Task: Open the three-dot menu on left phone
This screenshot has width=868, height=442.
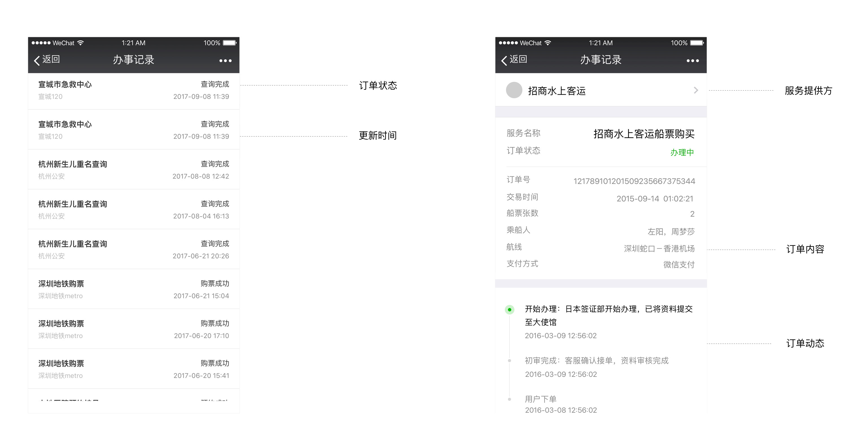Action: (x=225, y=61)
